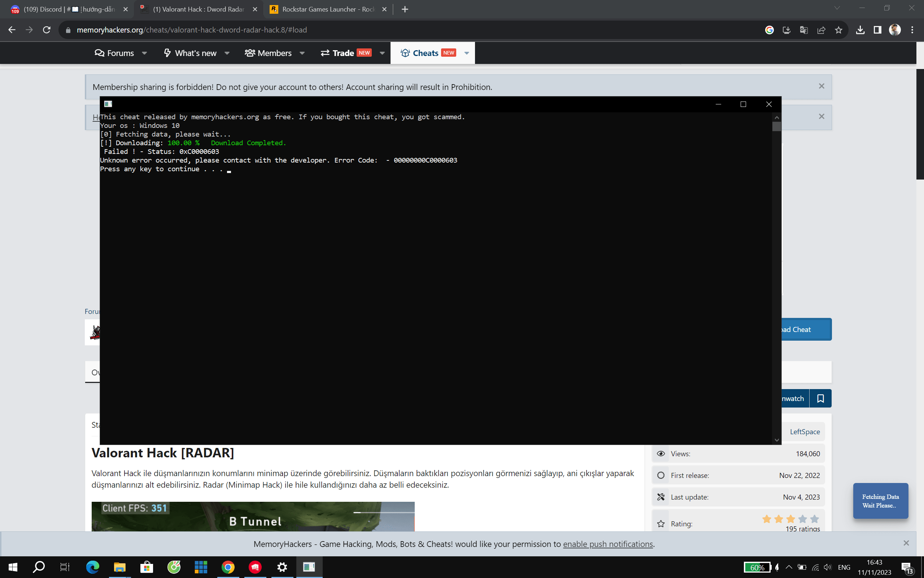Open File Explorer from the taskbar

pos(119,567)
